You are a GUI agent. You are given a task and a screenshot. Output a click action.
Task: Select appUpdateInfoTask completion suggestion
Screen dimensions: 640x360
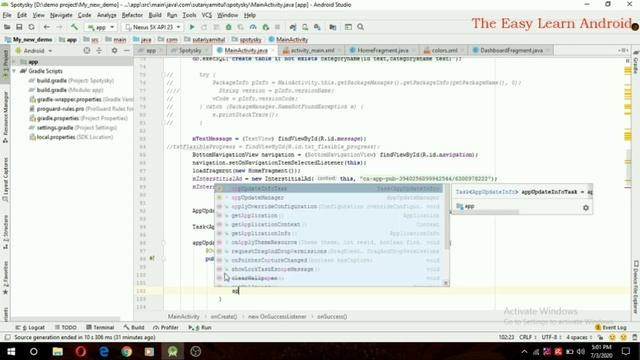(329, 189)
